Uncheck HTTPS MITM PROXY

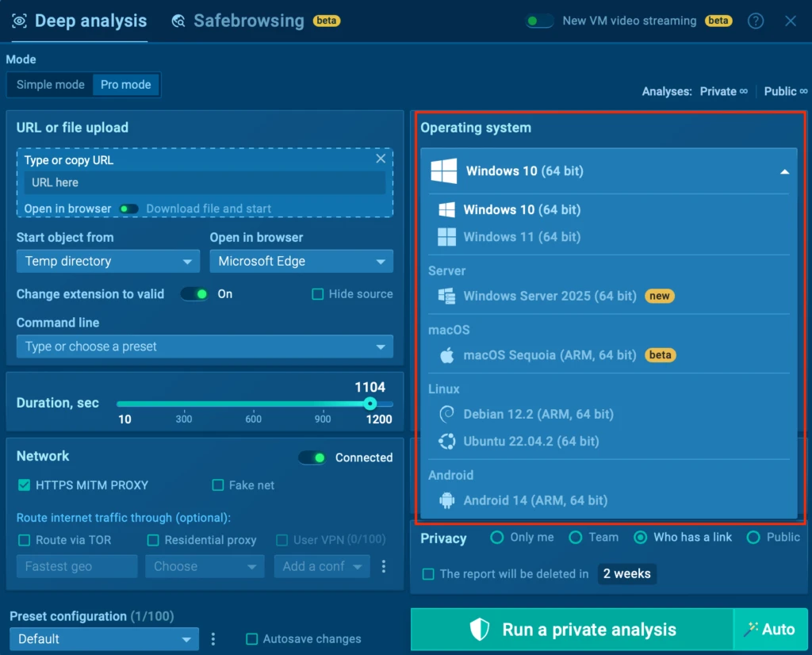[24, 485]
